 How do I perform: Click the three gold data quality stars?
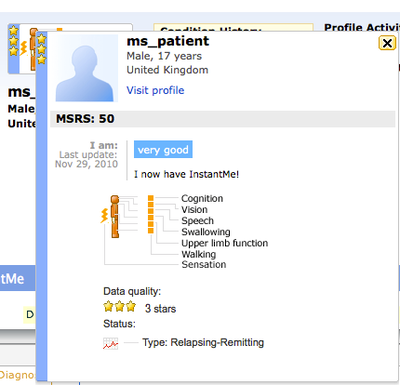click(x=120, y=306)
